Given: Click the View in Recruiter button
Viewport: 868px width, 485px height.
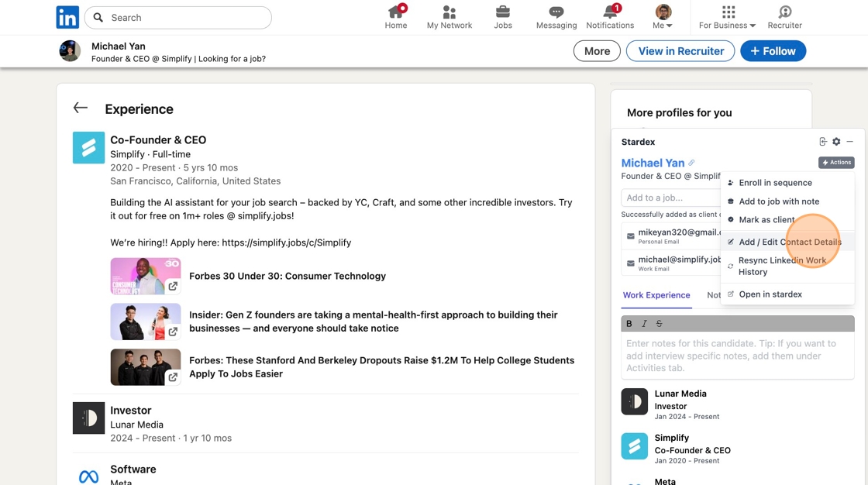Looking at the screenshot, I should click(x=680, y=51).
